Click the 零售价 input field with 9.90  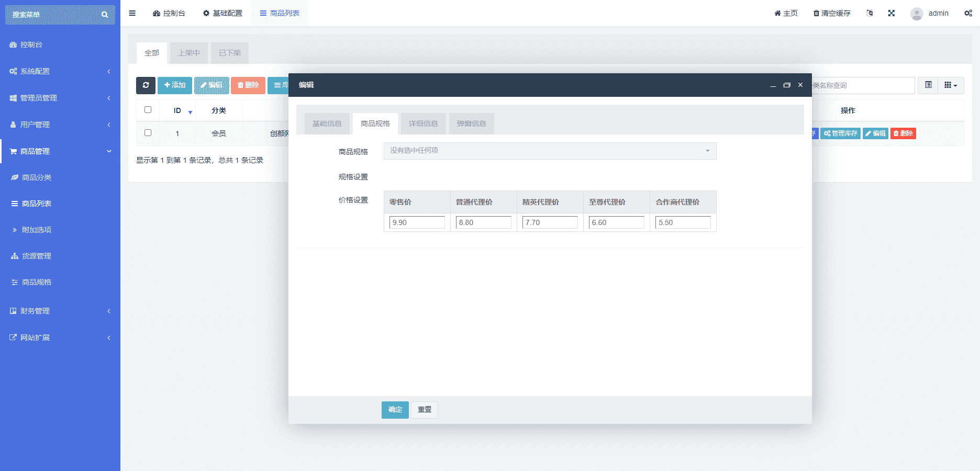417,222
